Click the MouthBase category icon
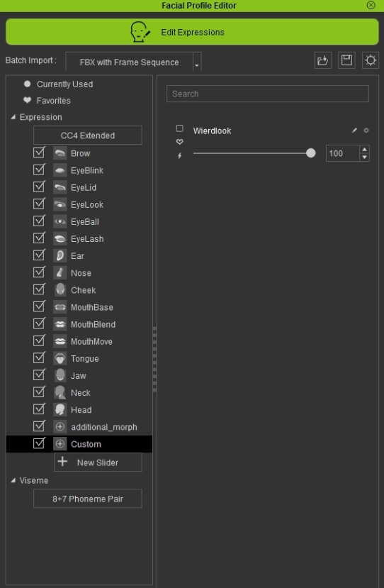The height and width of the screenshot is (588, 384). click(x=60, y=307)
